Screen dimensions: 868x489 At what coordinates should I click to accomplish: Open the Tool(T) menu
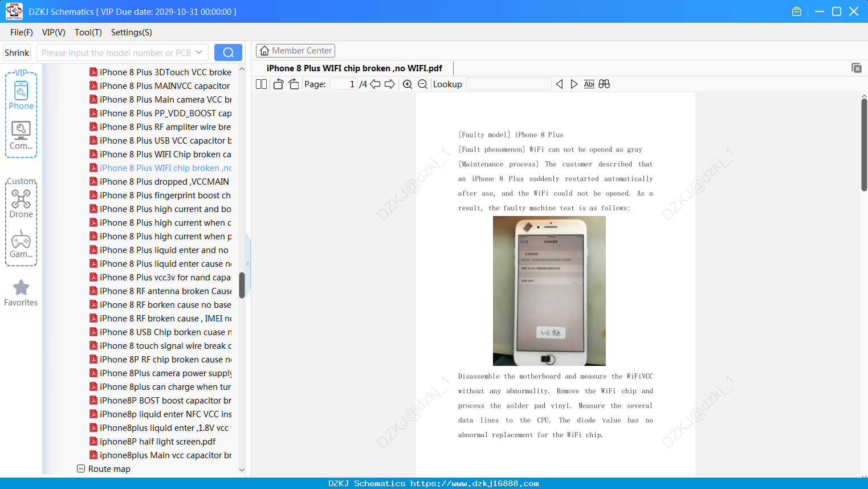coord(88,32)
